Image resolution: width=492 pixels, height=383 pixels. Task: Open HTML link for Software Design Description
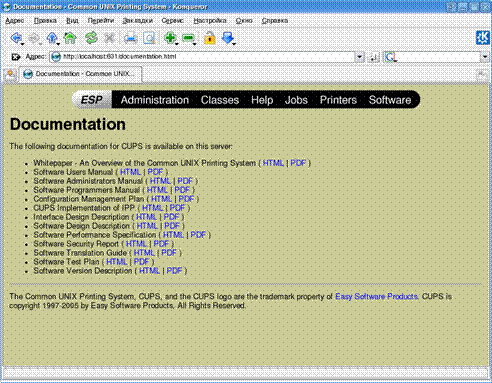147,226
